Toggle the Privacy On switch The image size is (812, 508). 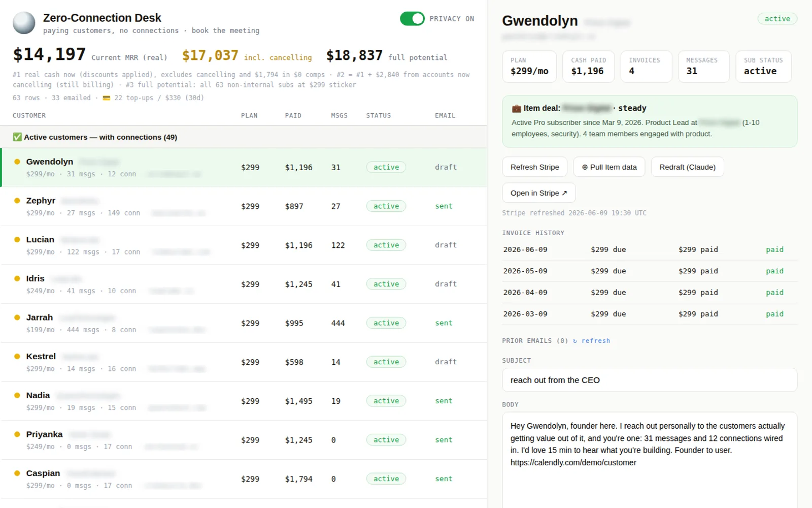click(412, 19)
